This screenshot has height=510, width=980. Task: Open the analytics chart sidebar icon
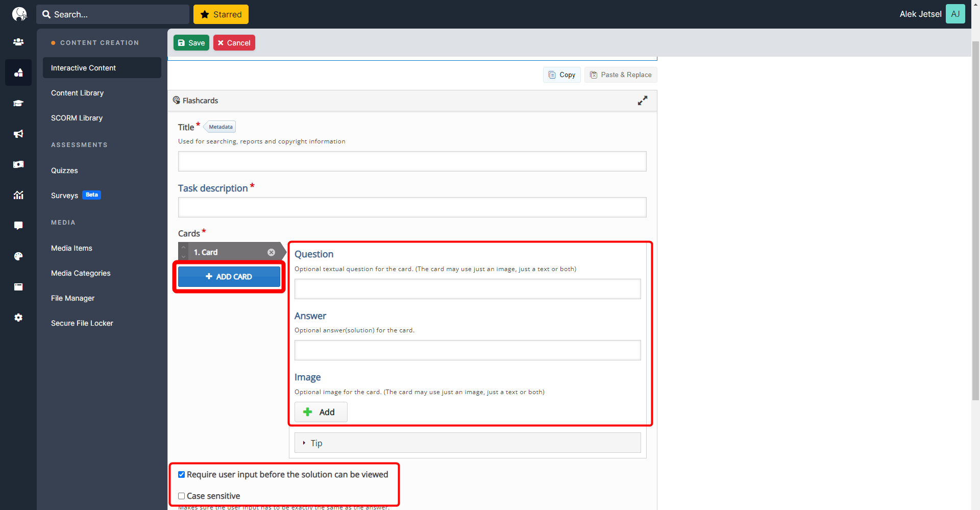[18, 195]
